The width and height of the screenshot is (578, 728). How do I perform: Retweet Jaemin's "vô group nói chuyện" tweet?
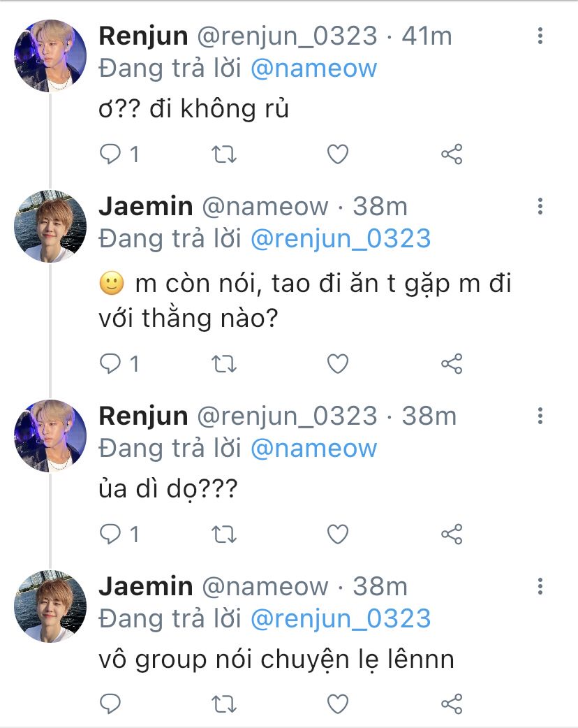pyautogui.click(x=224, y=702)
